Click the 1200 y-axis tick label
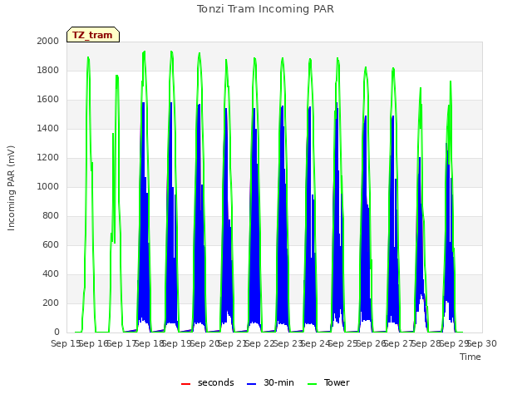The height and width of the screenshot is (399, 532). (48, 157)
